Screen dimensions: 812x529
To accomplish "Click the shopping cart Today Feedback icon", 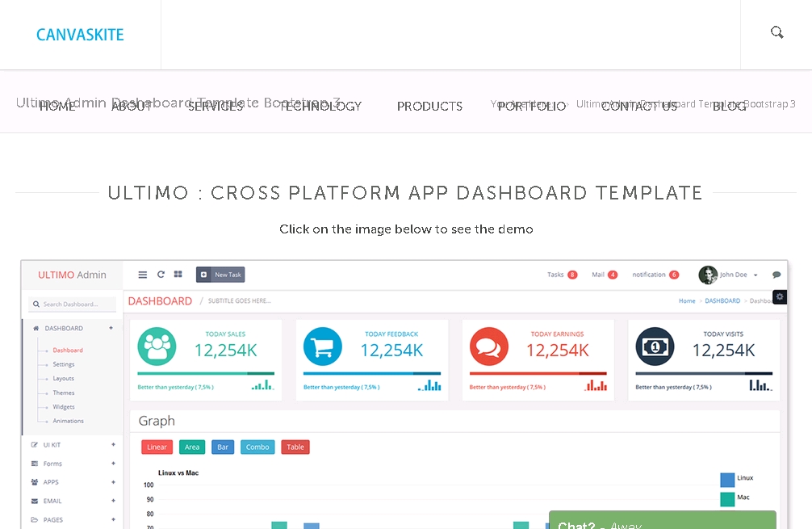I will (x=323, y=346).
